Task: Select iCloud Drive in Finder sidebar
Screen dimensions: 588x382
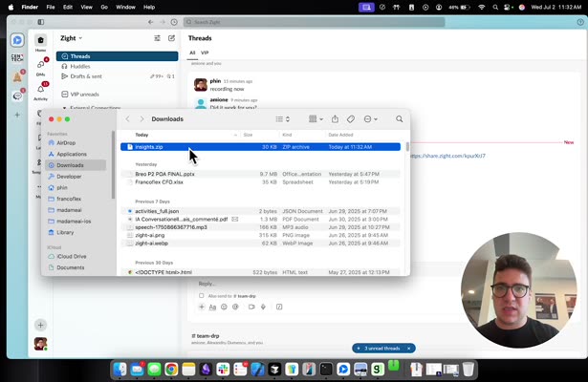Action: tap(72, 257)
